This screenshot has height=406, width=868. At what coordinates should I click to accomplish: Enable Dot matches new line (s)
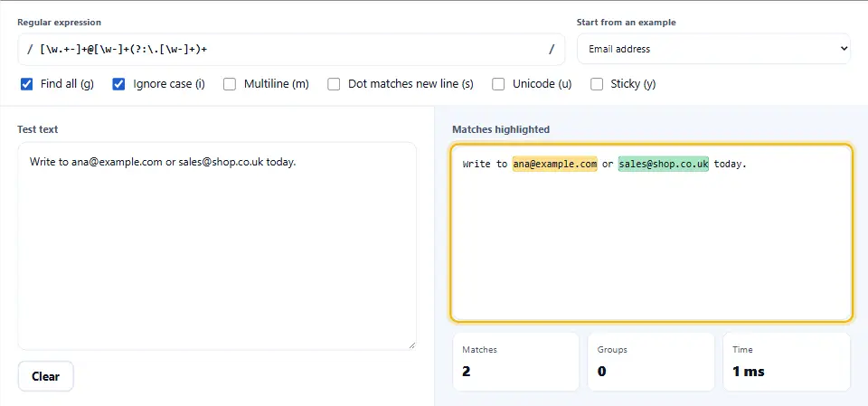coord(334,84)
